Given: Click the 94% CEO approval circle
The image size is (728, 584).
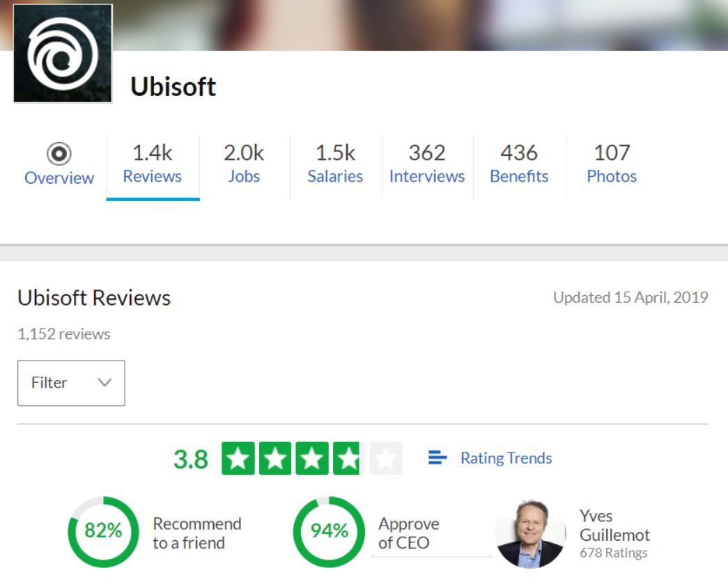Looking at the screenshot, I should pyautogui.click(x=329, y=532).
